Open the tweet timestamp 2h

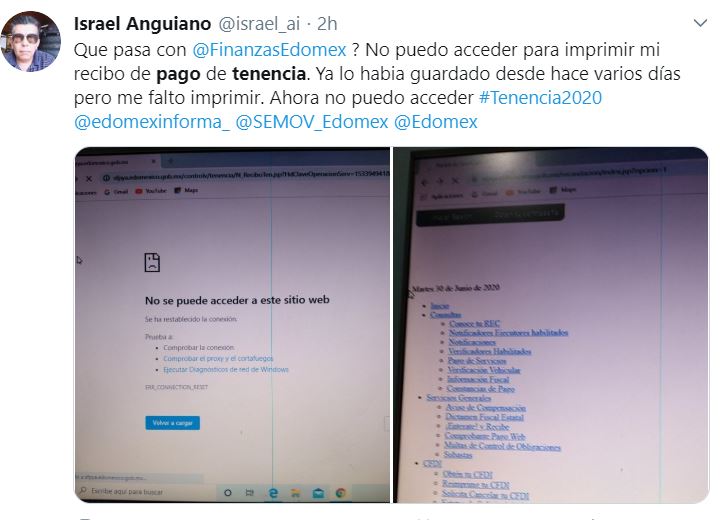(x=327, y=23)
